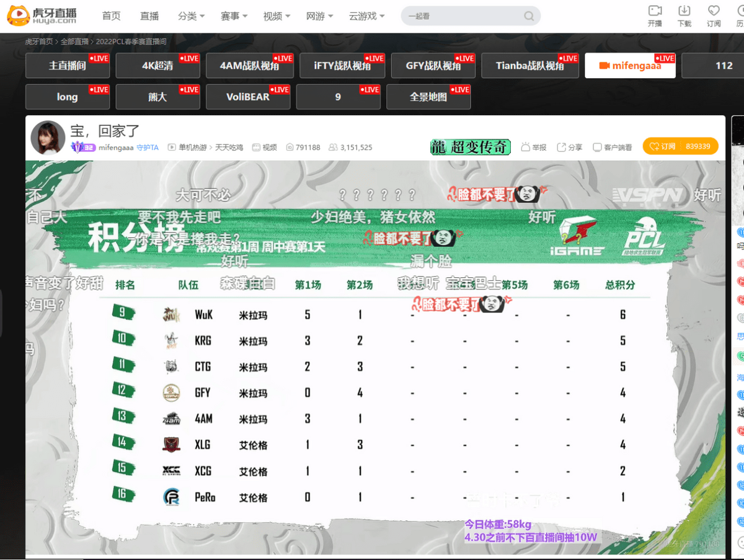Click the 第6场 column header
This screenshot has height=560, width=744.
(x=567, y=285)
